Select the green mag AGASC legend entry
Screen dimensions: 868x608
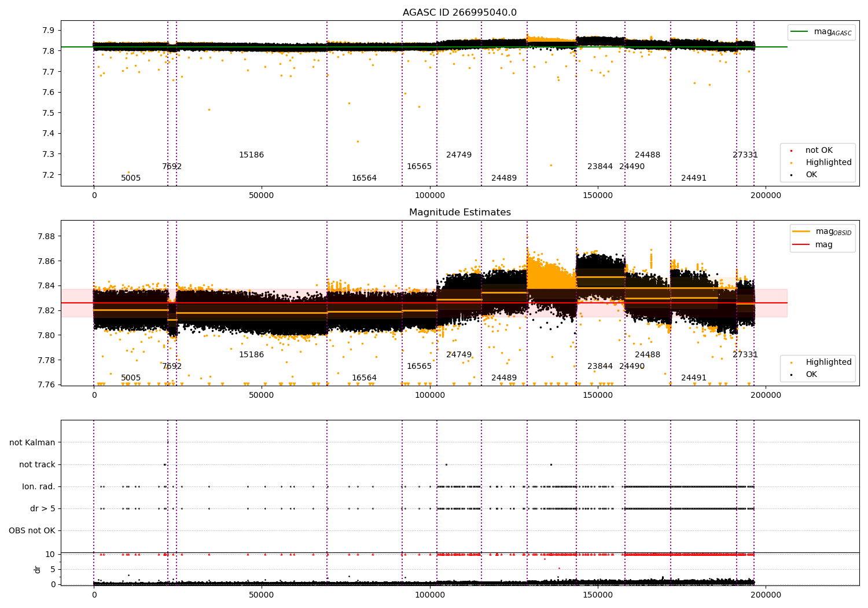(x=821, y=32)
